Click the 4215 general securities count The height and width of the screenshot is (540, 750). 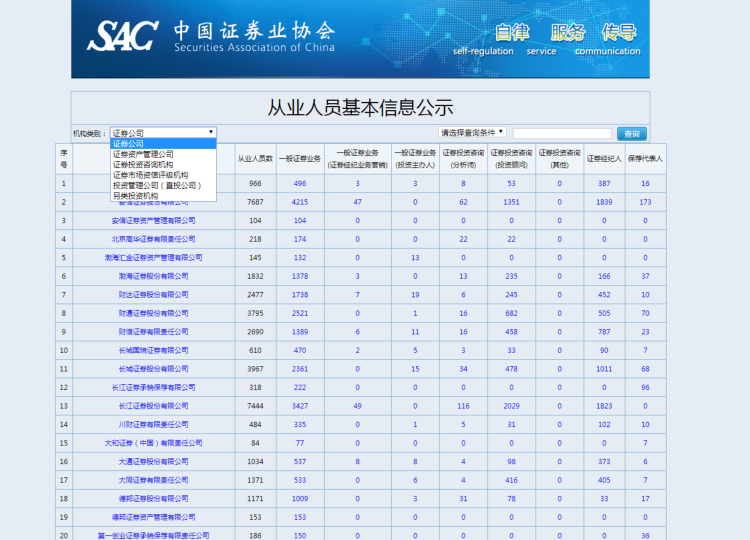pyautogui.click(x=300, y=202)
